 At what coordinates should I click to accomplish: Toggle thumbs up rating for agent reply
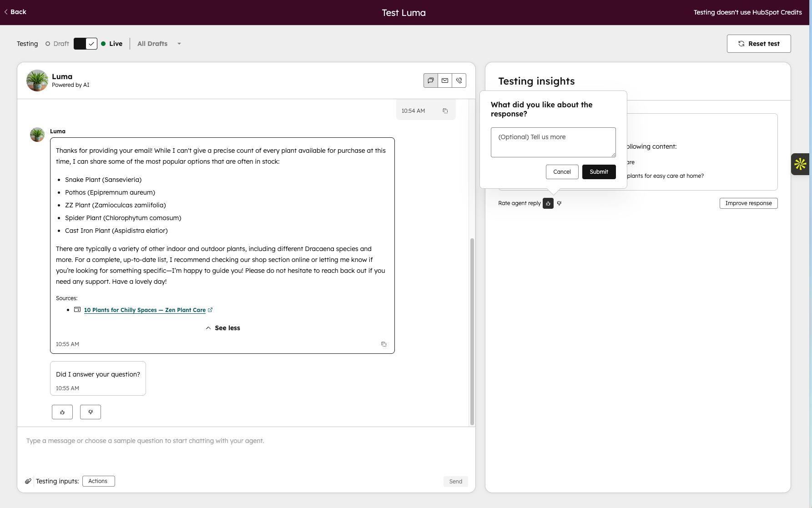tap(548, 203)
